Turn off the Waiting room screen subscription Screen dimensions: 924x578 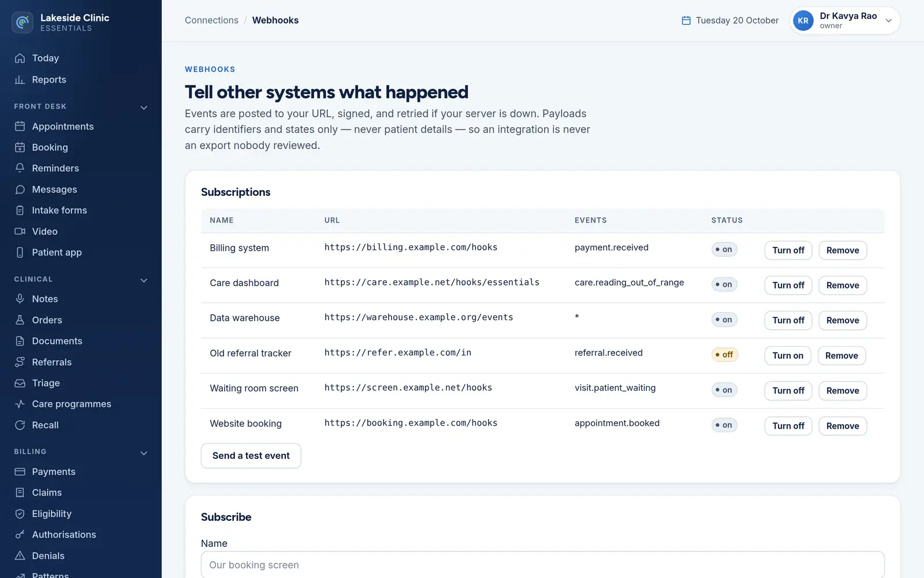788,391
